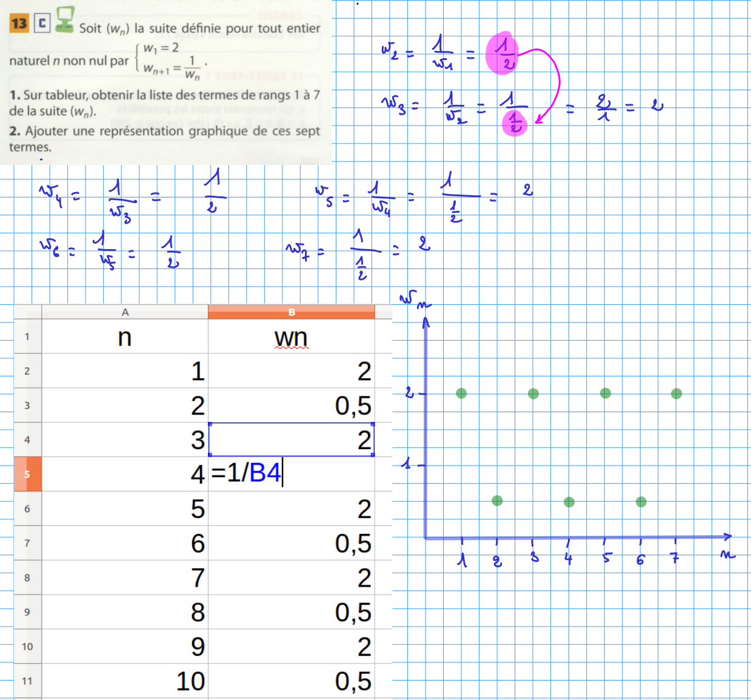Select the row 11 header

[x=27, y=681]
